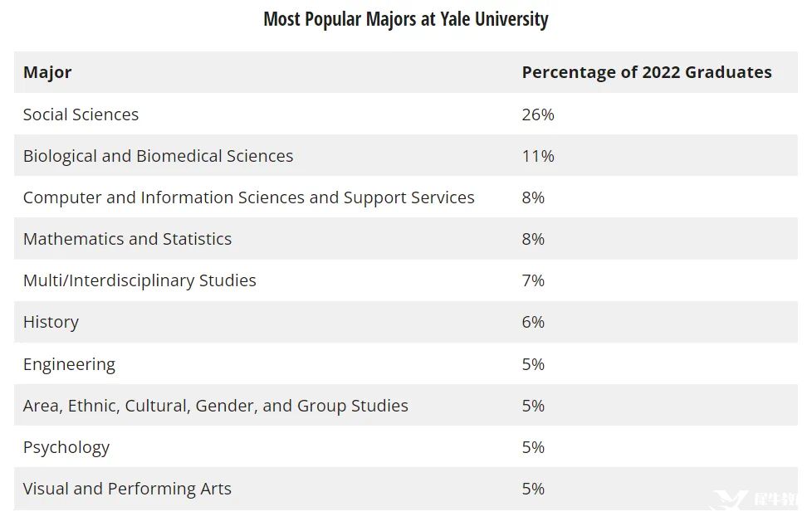Click the Multi/Interdisciplinary Studies entry

click(x=139, y=280)
